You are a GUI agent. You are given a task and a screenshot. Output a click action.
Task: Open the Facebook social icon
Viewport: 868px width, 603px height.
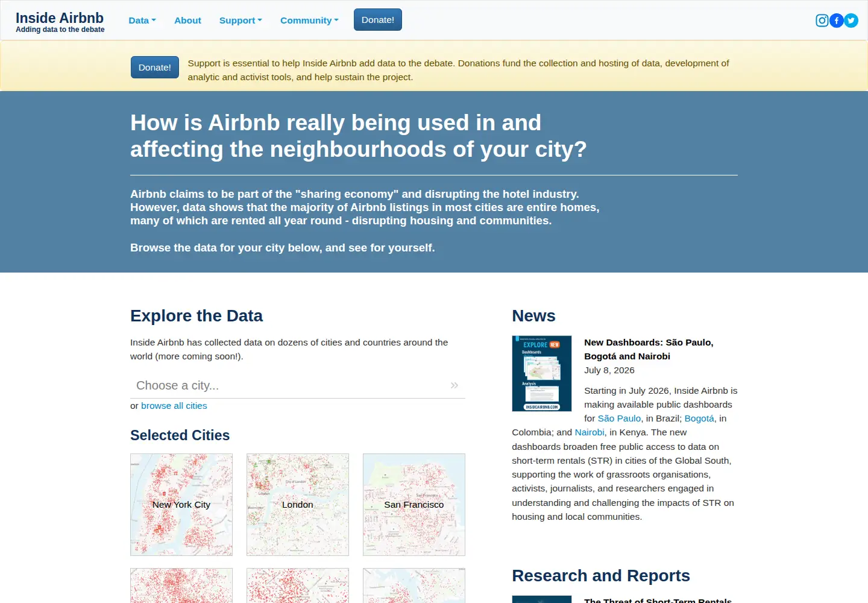(x=837, y=21)
